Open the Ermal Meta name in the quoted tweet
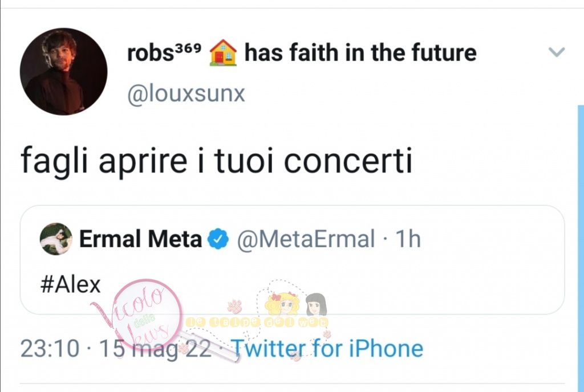The width and height of the screenshot is (584, 392). click(140, 239)
